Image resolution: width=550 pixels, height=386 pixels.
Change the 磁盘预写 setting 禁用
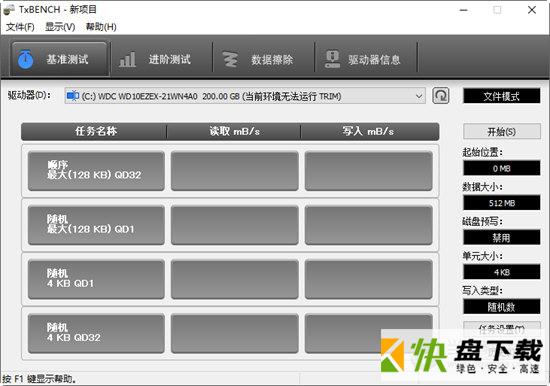coord(502,238)
